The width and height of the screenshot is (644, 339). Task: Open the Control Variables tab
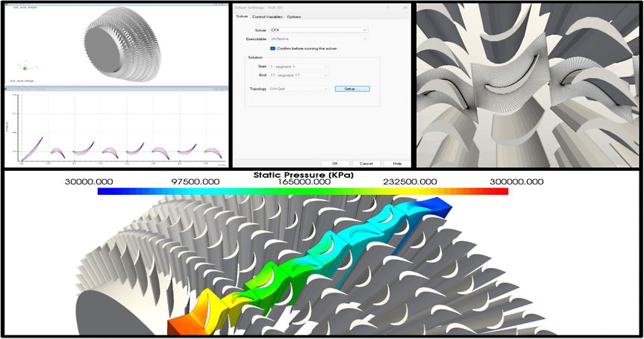267,17
